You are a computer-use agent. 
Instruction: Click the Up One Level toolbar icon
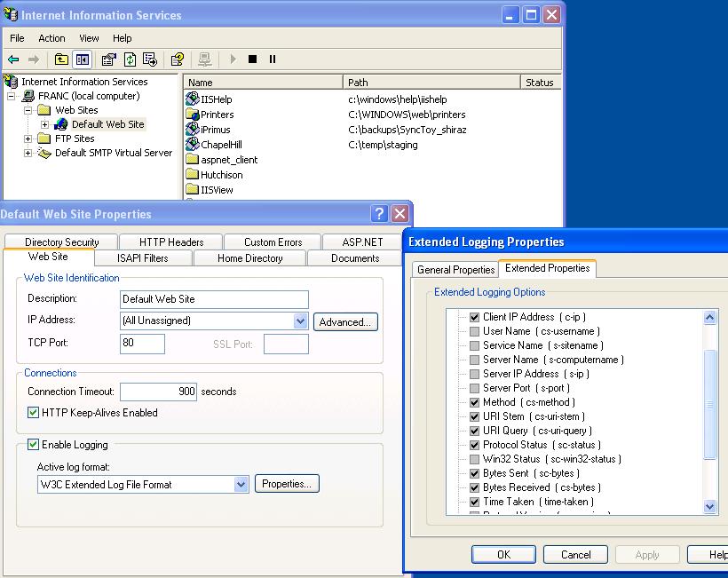coord(60,59)
